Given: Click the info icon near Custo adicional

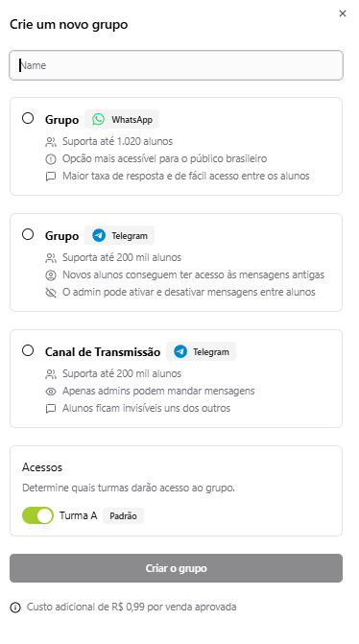Looking at the screenshot, I should 15,607.
